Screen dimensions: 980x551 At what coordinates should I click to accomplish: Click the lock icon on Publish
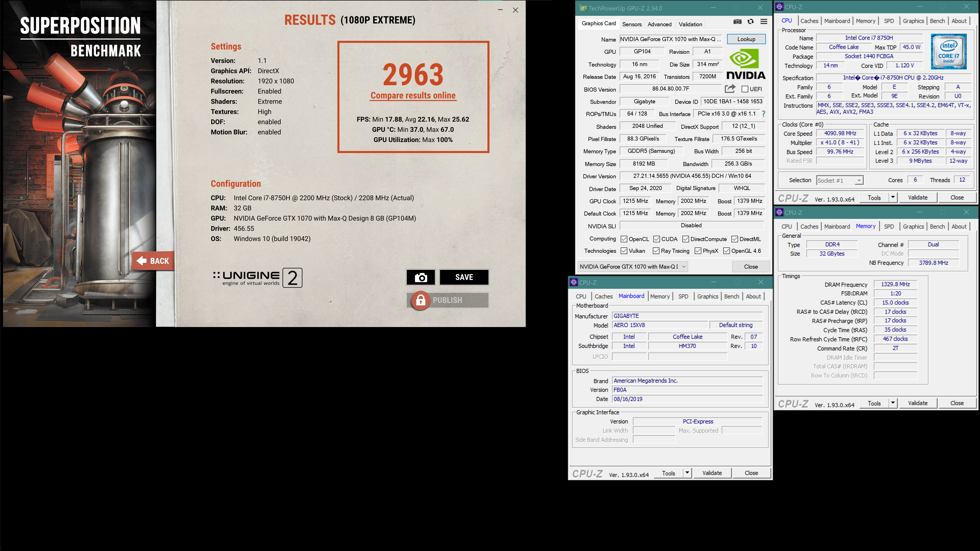coord(420,300)
